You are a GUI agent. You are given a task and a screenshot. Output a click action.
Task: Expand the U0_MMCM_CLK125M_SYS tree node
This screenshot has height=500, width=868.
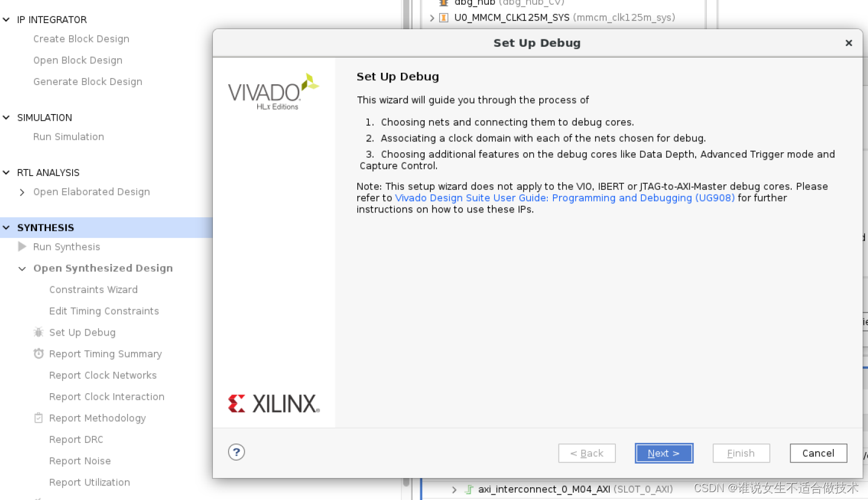click(432, 18)
